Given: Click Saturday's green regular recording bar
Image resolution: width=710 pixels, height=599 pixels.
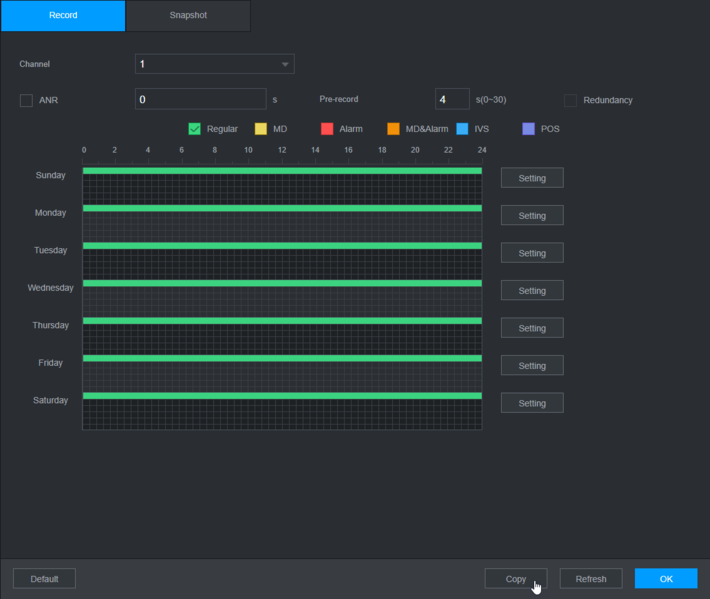Looking at the screenshot, I should (282, 396).
